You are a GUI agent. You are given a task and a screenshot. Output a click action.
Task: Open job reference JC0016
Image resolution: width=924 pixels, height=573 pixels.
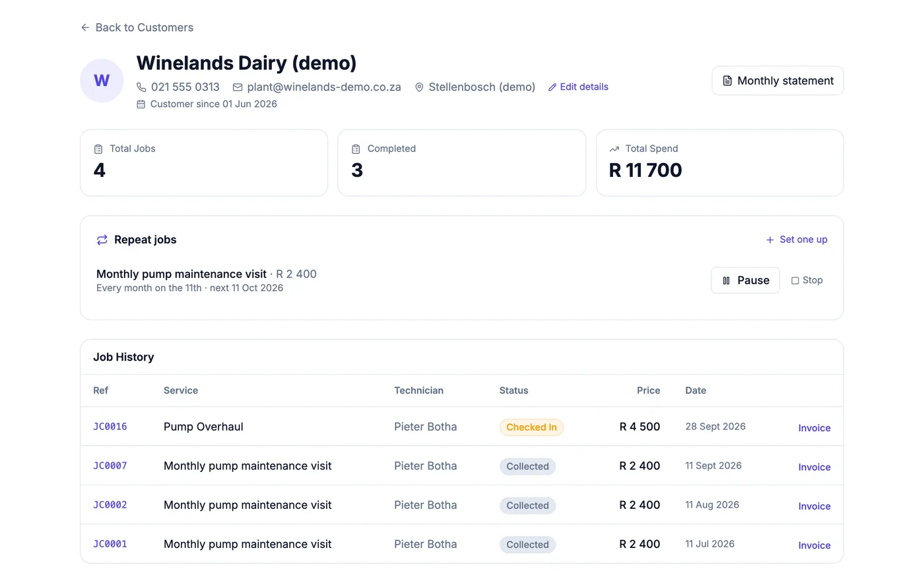tap(110, 427)
